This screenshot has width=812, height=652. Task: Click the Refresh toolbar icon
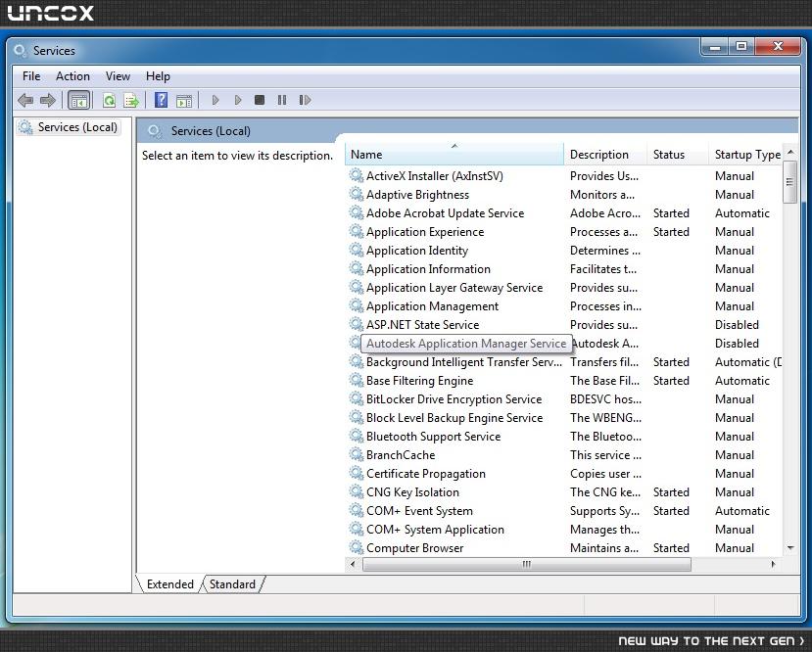click(109, 100)
